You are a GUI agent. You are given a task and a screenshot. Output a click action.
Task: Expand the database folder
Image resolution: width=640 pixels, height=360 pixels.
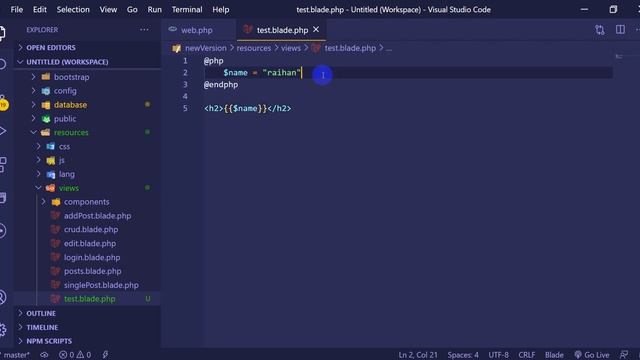point(70,104)
